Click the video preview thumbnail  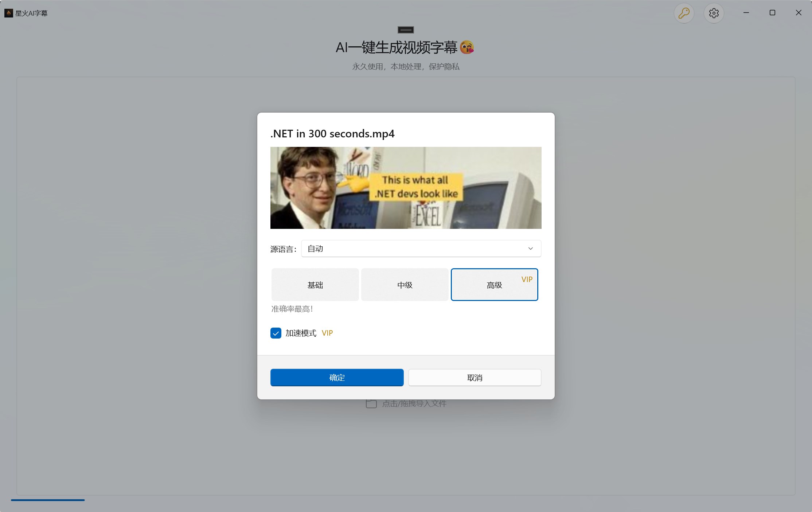pyautogui.click(x=406, y=188)
